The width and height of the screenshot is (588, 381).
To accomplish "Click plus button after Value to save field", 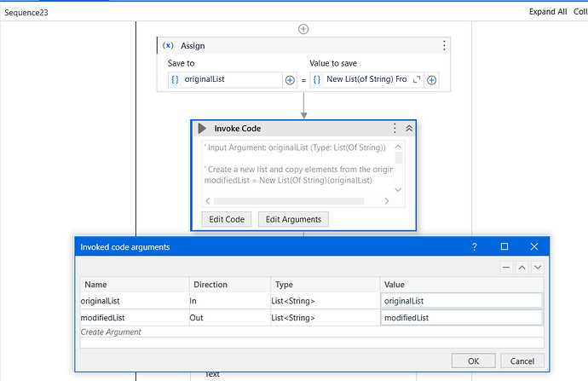I will pos(431,80).
